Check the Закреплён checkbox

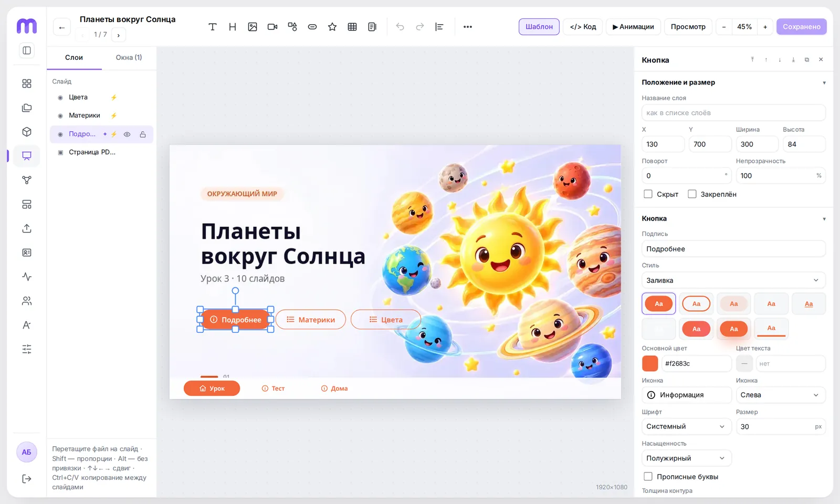tap(692, 194)
